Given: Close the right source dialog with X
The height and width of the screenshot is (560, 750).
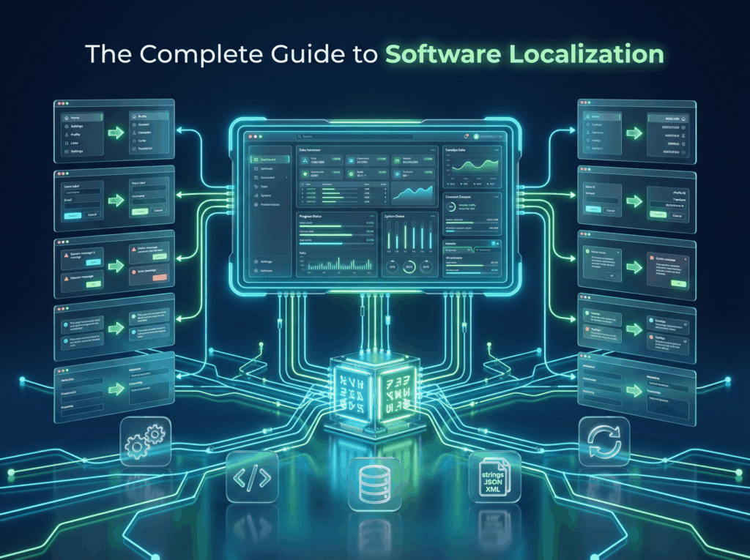Looking at the screenshot, I should pos(618,252).
